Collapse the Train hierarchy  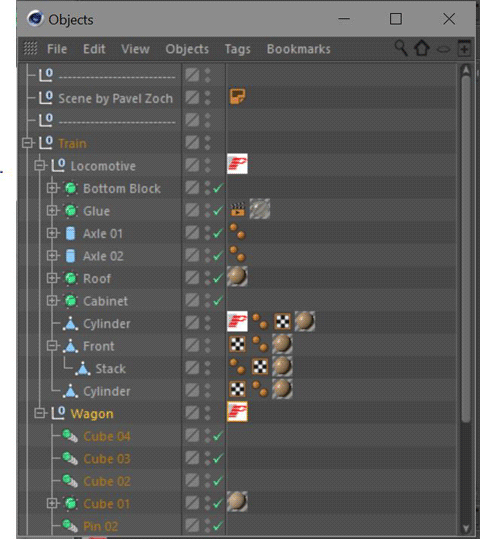pos(28,143)
